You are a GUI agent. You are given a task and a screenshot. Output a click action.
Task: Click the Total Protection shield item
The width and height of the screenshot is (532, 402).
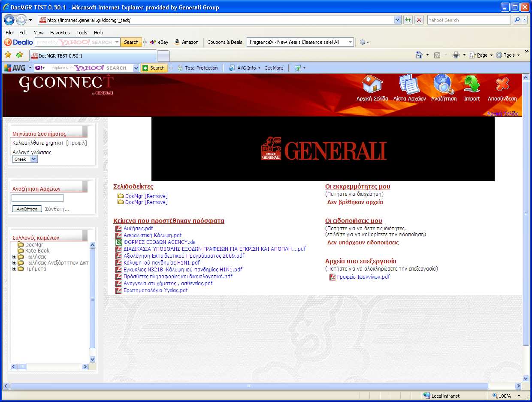(x=197, y=68)
